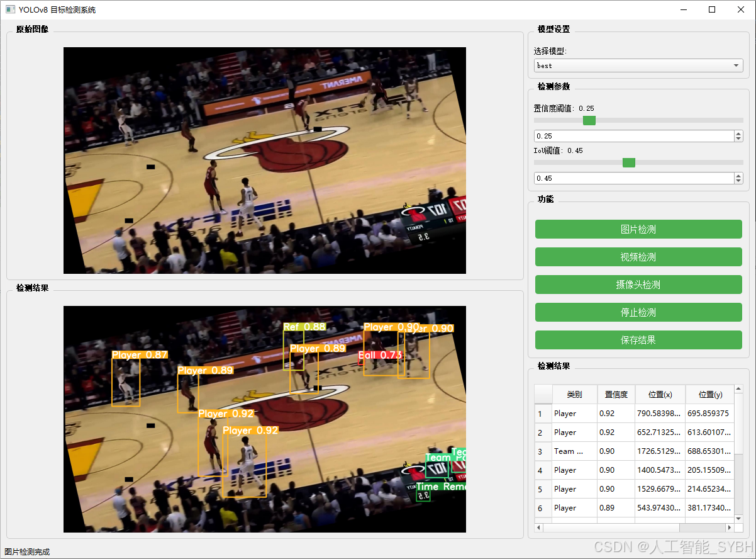Click the YOLOv8 app icon in title bar
756x559 pixels.
point(10,9)
